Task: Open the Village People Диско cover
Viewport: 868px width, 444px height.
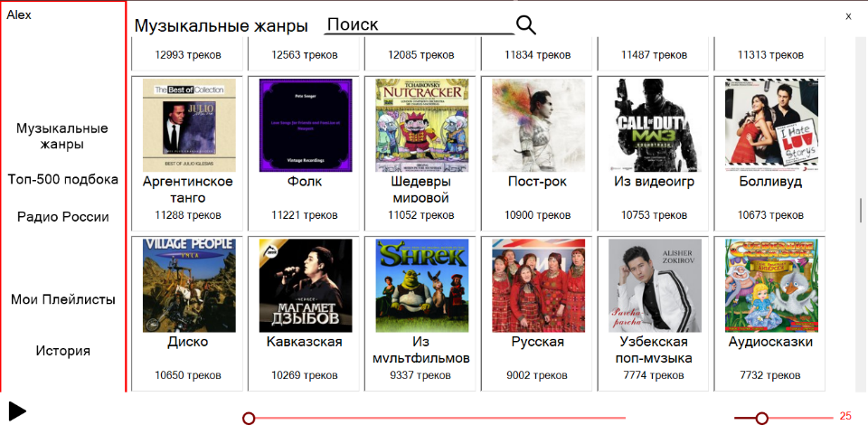Action: 189,286
